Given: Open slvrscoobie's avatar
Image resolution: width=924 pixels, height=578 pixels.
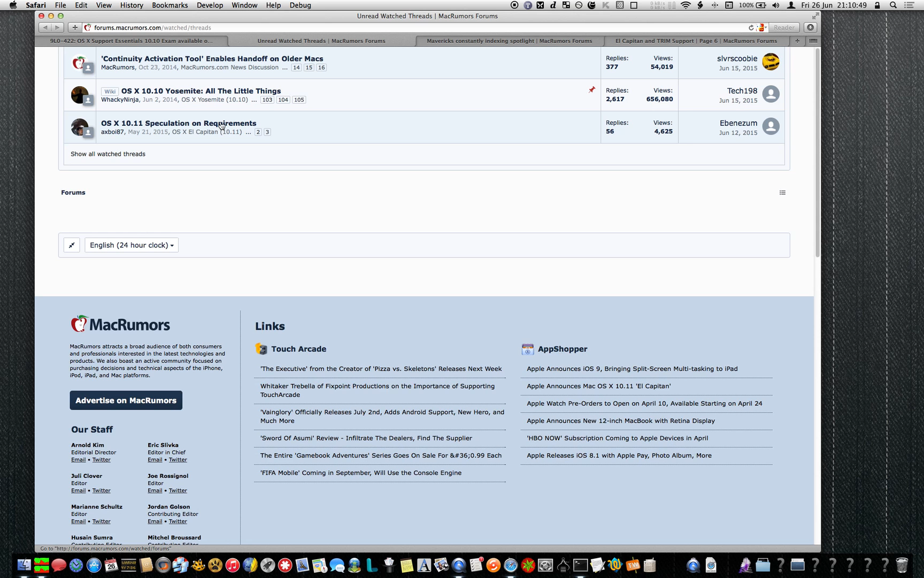Looking at the screenshot, I should [x=771, y=62].
